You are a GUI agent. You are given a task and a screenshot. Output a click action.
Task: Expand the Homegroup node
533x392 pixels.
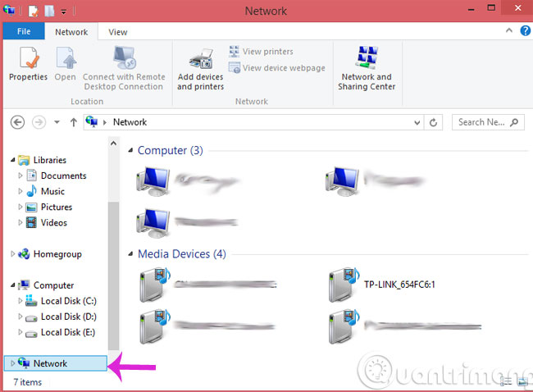13,253
